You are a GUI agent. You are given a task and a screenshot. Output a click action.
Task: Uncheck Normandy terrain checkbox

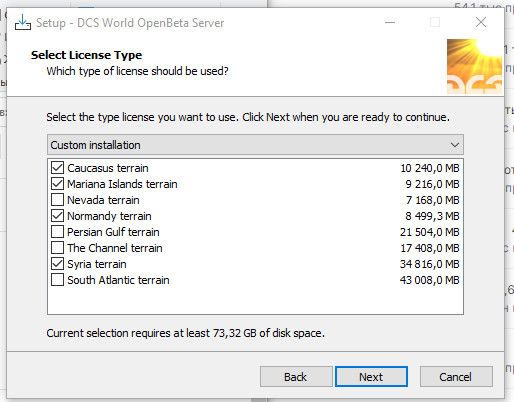(x=57, y=216)
